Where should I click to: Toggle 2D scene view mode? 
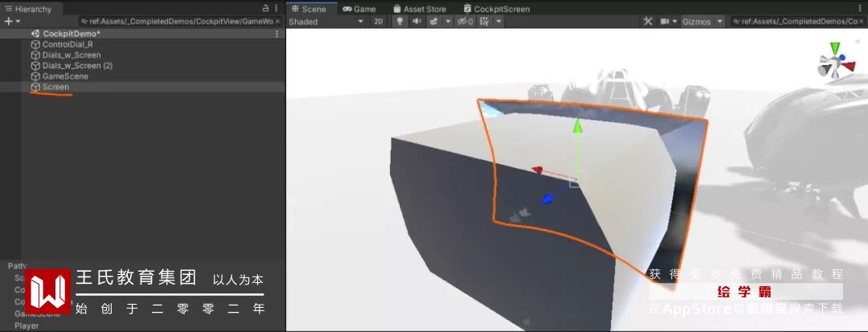click(378, 22)
